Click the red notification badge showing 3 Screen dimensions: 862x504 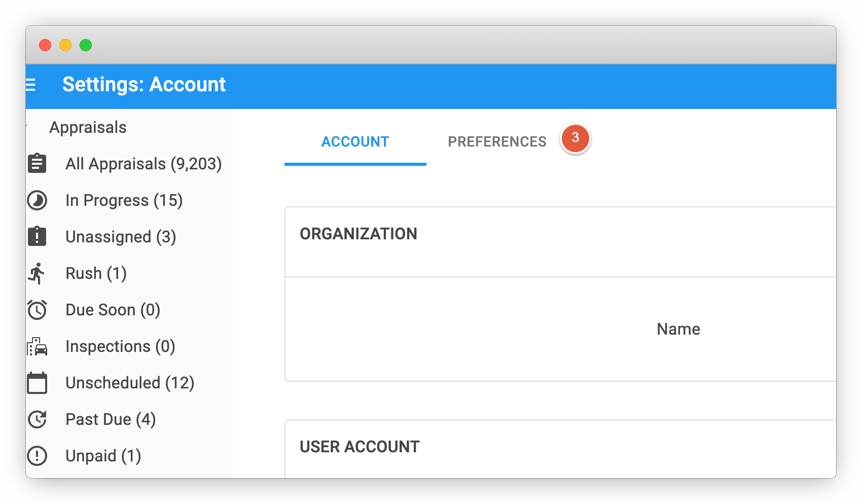(x=576, y=138)
